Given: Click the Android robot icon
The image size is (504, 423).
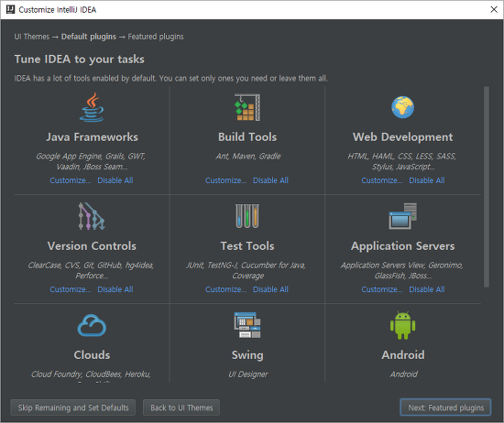Looking at the screenshot, I should coord(403,325).
